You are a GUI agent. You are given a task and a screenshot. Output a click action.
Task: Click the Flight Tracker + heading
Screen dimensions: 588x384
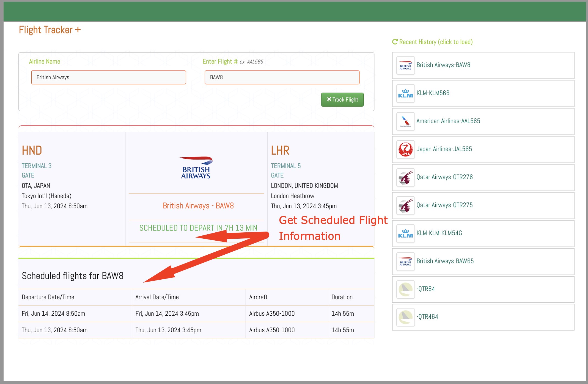(x=50, y=30)
